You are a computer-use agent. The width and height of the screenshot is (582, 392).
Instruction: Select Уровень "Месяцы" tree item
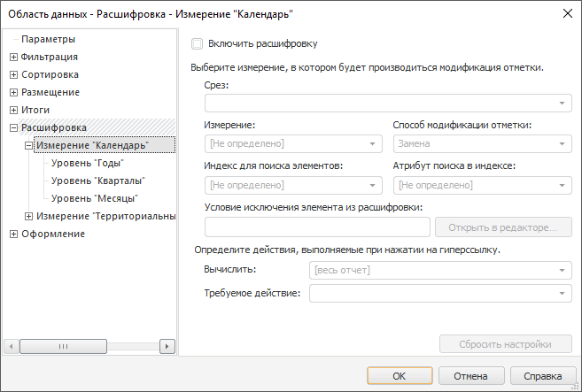click(x=94, y=198)
